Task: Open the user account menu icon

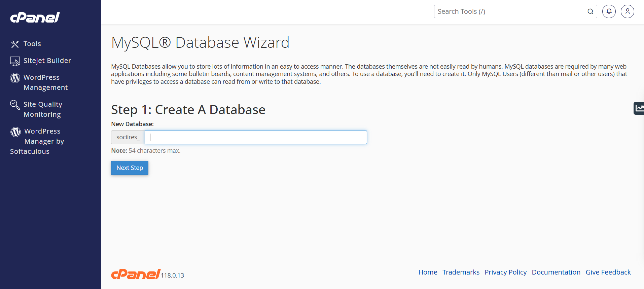Action: 628,11
